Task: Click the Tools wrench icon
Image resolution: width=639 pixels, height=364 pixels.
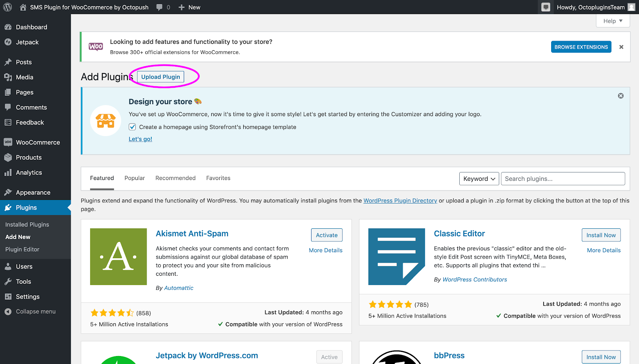Action: point(8,282)
